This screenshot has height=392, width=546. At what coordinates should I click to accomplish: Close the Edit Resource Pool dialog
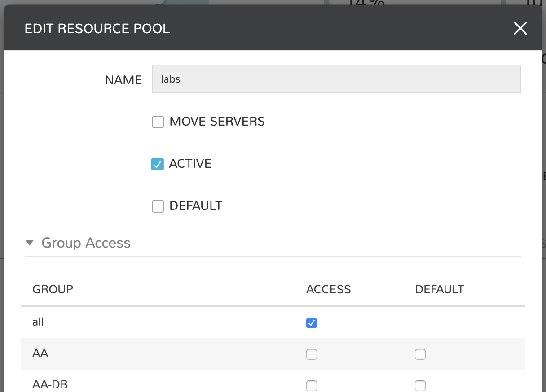[x=520, y=28]
